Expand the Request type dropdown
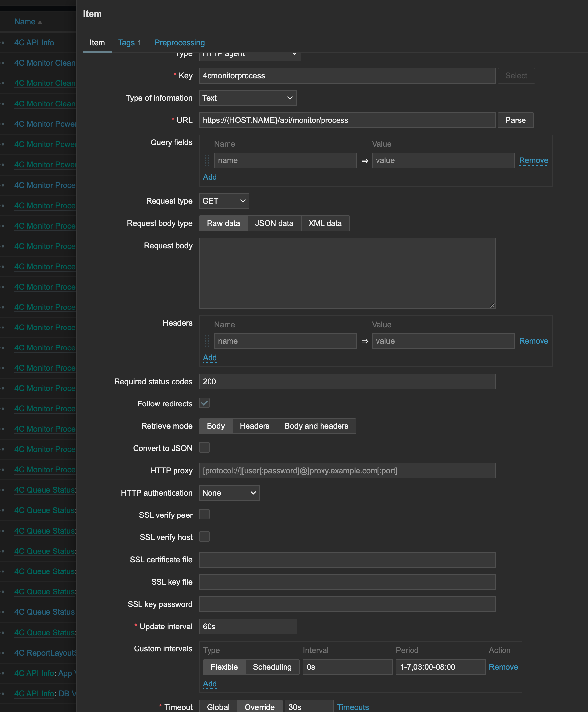This screenshot has width=588, height=712. coord(224,201)
